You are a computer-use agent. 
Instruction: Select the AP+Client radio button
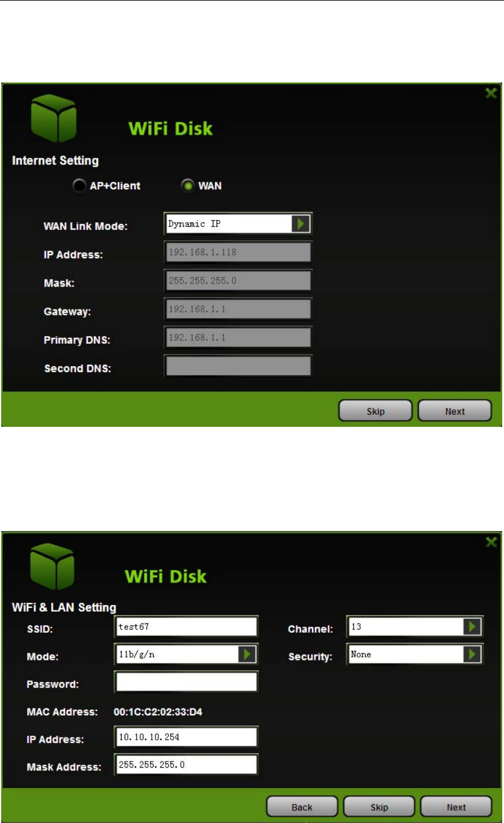(79, 186)
